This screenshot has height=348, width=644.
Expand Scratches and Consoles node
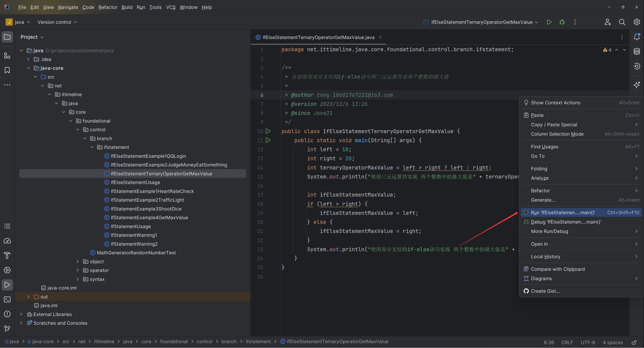pyautogui.click(x=21, y=323)
